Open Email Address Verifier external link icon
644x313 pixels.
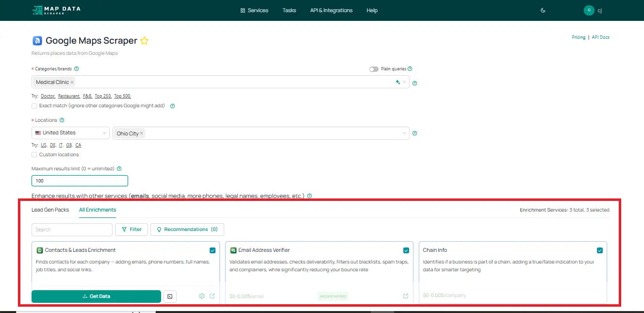[x=406, y=296]
